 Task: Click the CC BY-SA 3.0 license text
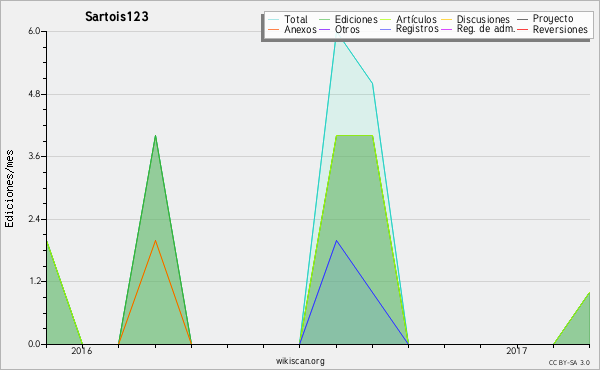coord(569,362)
